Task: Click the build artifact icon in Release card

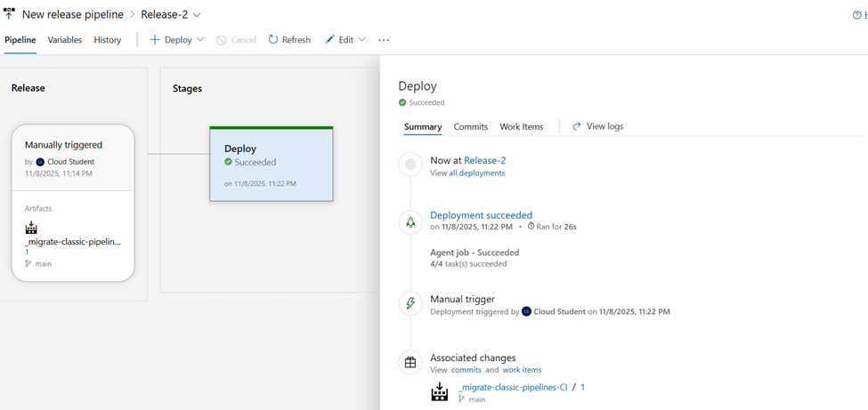Action: tap(31, 228)
